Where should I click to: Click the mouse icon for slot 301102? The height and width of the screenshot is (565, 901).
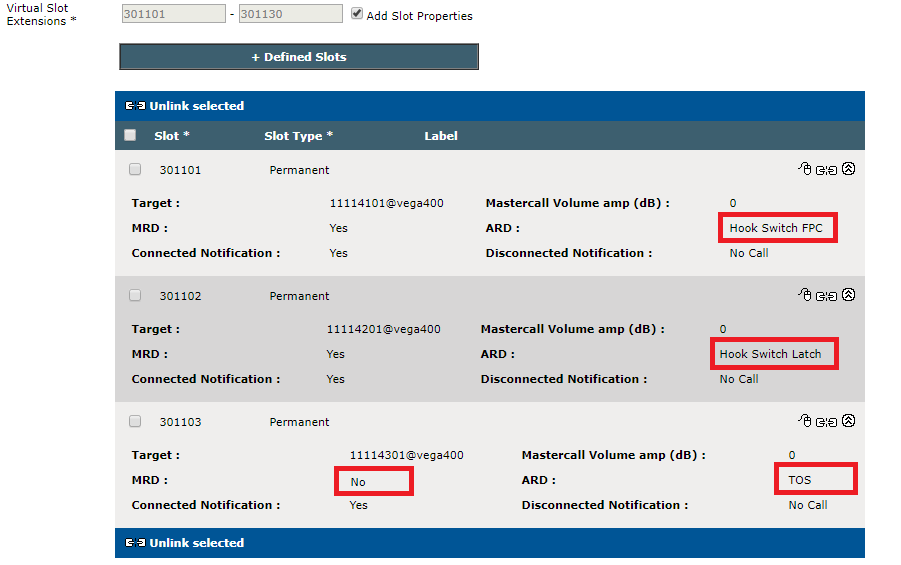[805, 295]
